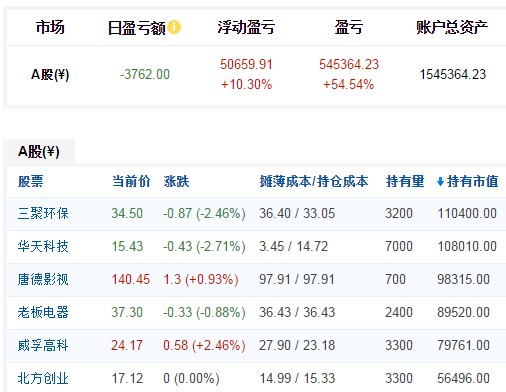Click 唐德影视 market value 98315.00
The width and height of the screenshot is (506, 392).
coord(463,279)
